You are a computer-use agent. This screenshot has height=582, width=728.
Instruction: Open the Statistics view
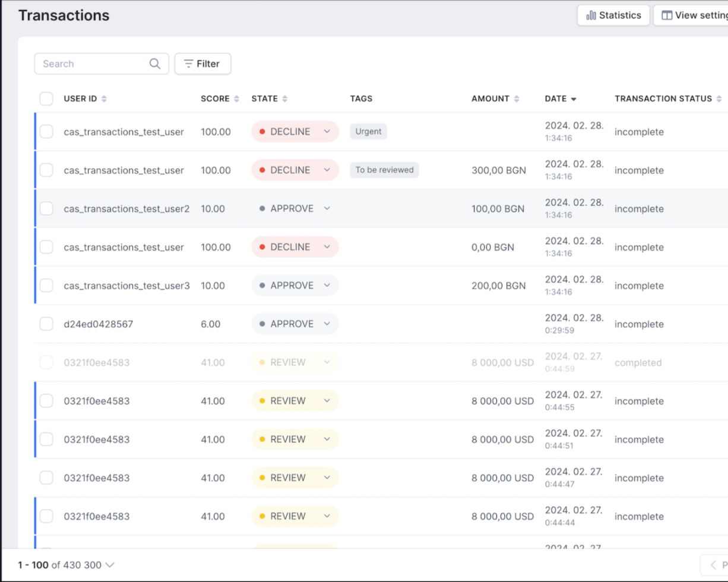(613, 15)
